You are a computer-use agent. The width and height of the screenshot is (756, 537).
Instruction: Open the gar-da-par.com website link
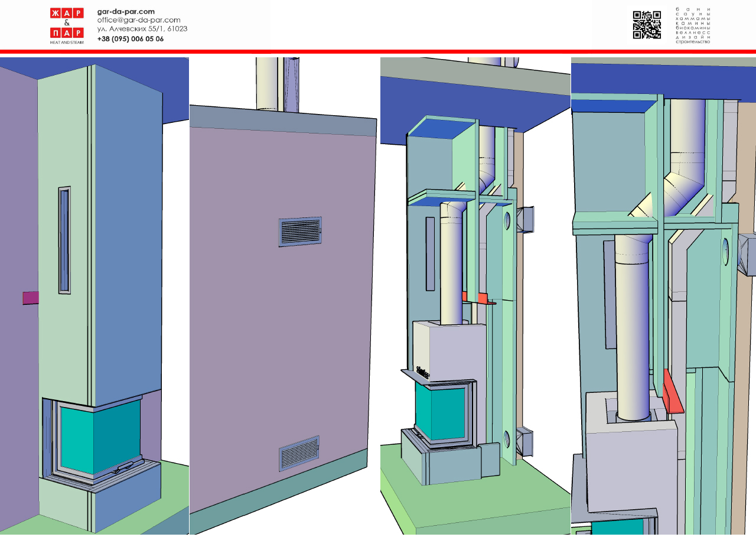pos(126,11)
